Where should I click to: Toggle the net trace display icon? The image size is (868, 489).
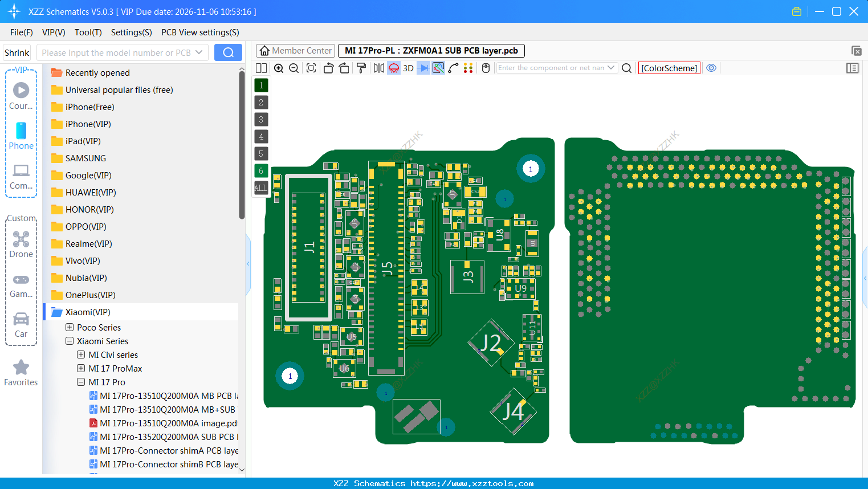[438, 68]
